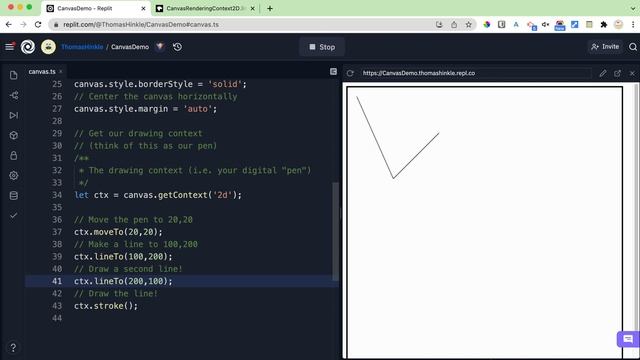This screenshot has height=360, width=640.
Task: Reload the browser page
Action: pyautogui.click(x=38, y=24)
